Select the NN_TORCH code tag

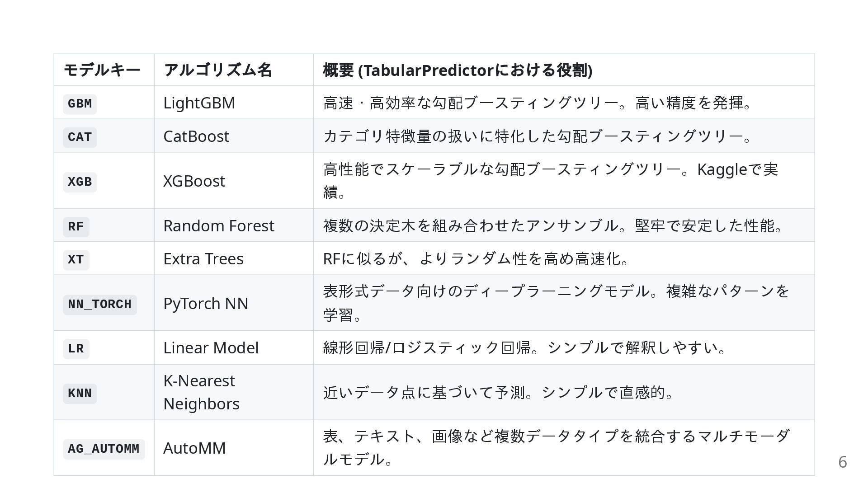coord(99,304)
